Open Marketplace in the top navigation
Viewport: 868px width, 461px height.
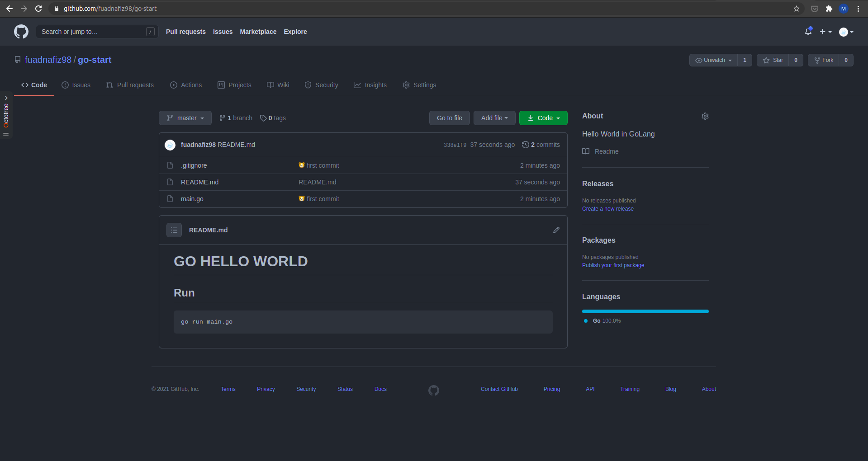click(x=258, y=32)
